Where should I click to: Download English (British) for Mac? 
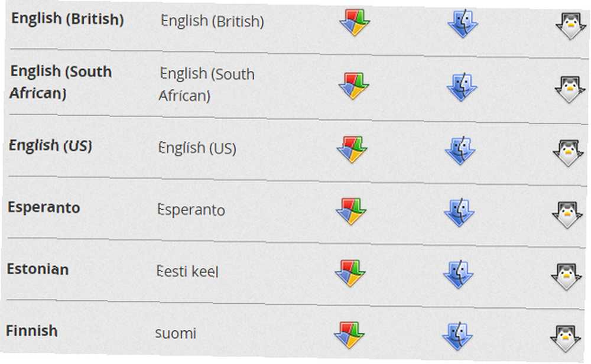463,24
